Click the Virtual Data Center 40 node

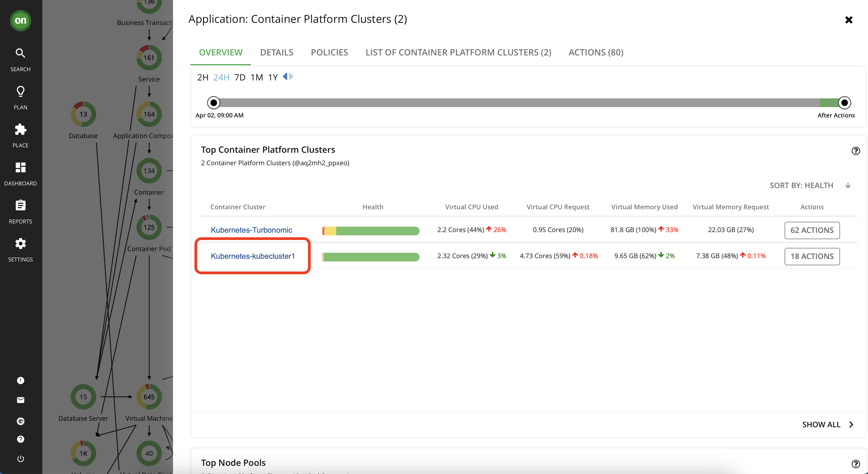(149, 453)
